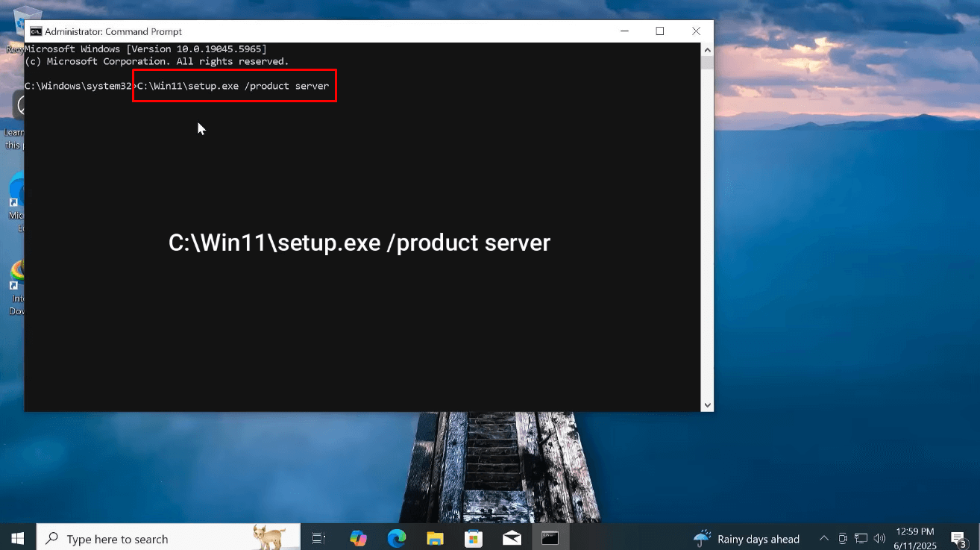This screenshot has height=550, width=980.
Task: Open the Start menu
Action: tap(16, 538)
